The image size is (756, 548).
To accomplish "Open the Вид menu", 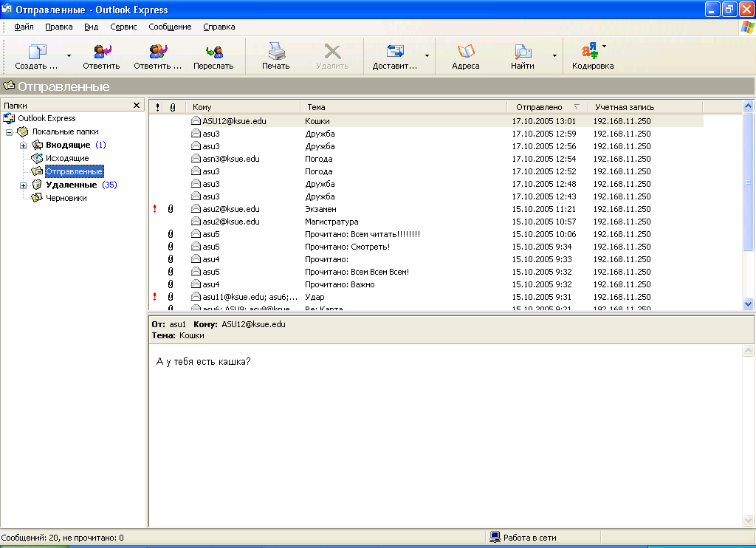I will (91, 27).
